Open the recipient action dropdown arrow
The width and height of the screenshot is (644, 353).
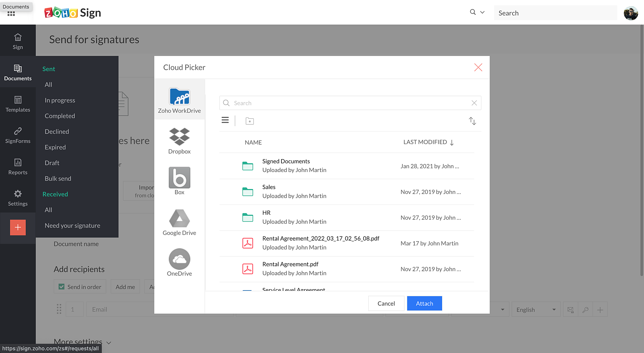point(502,310)
